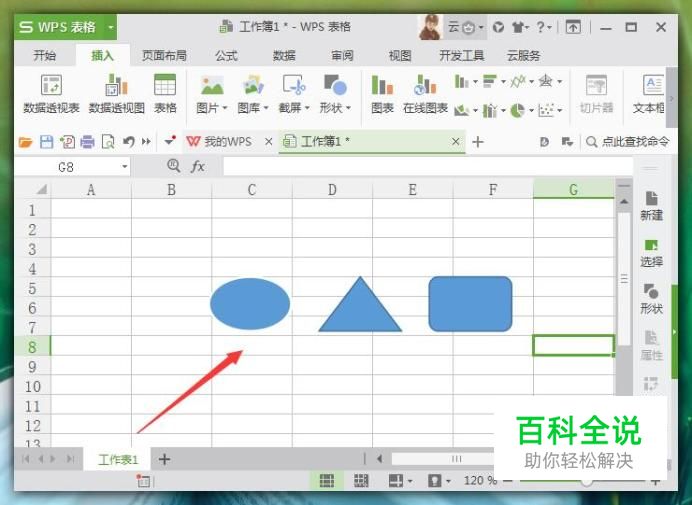
Task: Select the 工作表1 sheet tab
Action: (x=118, y=460)
